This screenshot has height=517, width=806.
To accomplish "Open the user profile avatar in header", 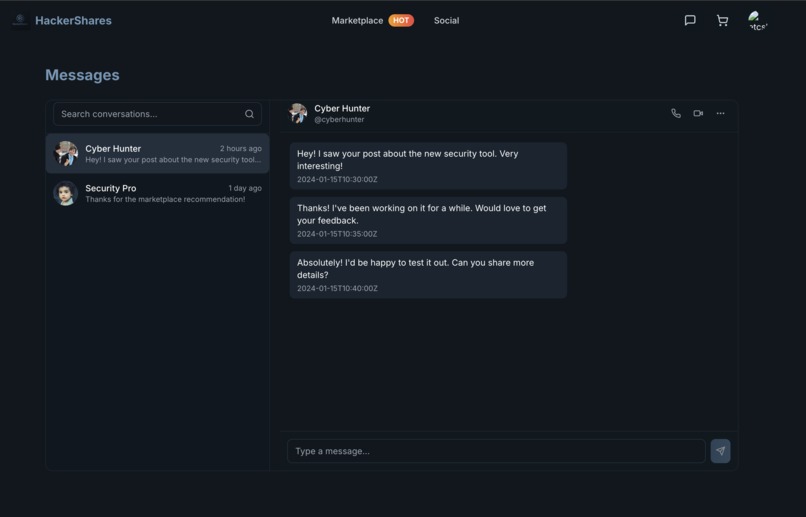I will coord(758,21).
